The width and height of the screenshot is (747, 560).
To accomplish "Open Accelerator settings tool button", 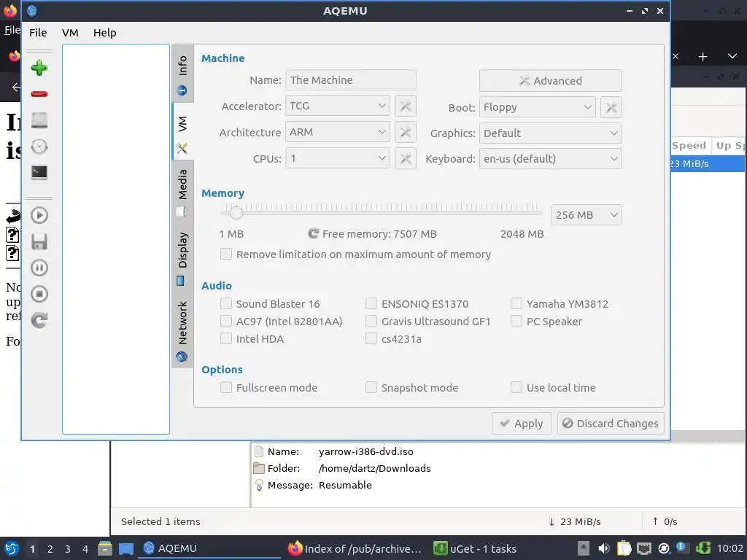I will [406, 106].
